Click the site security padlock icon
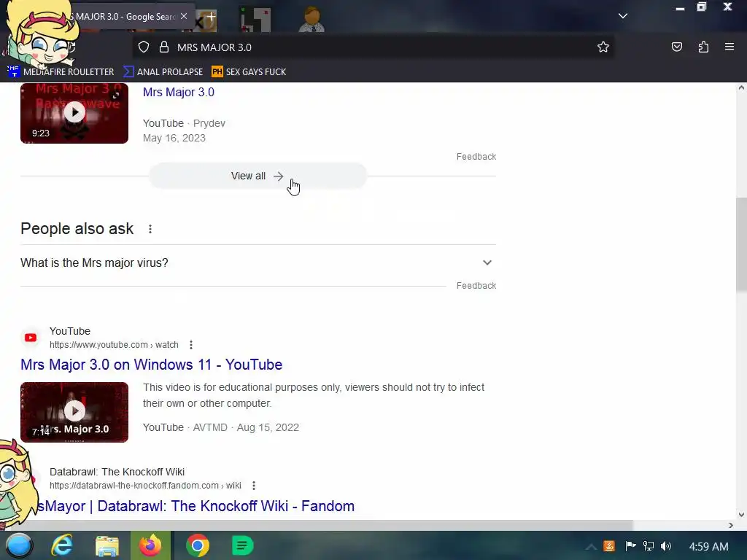The width and height of the screenshot is (747, 560). tap(164, 47)
